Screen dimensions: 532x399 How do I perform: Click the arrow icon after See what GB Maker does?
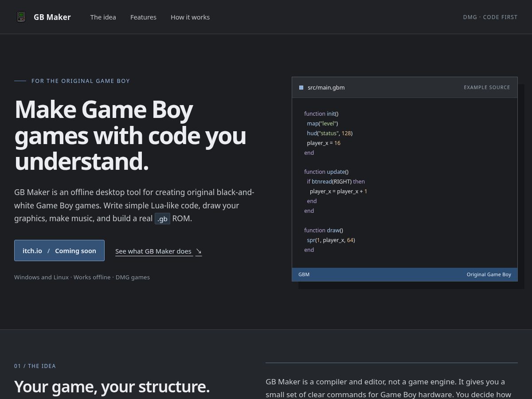pos(199,251)
